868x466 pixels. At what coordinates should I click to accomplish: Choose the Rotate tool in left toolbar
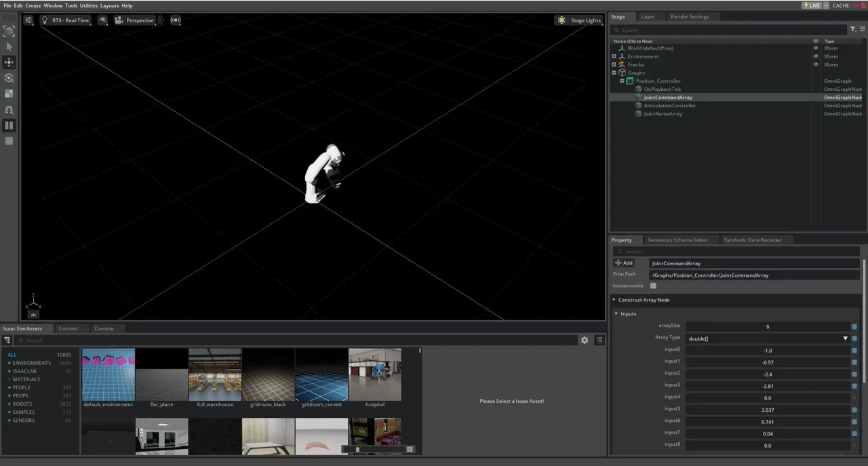[9, 77]
